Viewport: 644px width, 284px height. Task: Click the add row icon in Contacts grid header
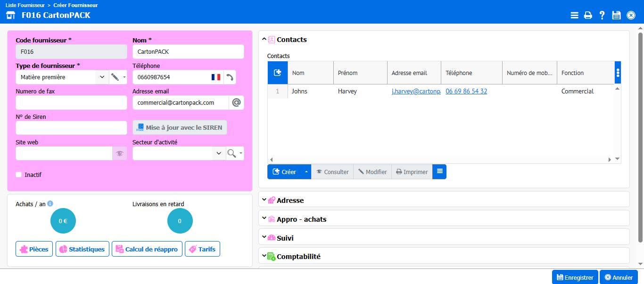coord(277,73)
